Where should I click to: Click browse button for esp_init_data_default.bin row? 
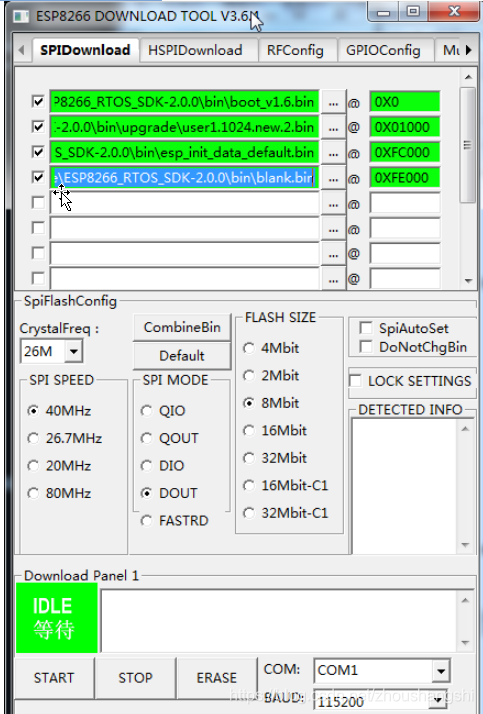click(333, 153)
